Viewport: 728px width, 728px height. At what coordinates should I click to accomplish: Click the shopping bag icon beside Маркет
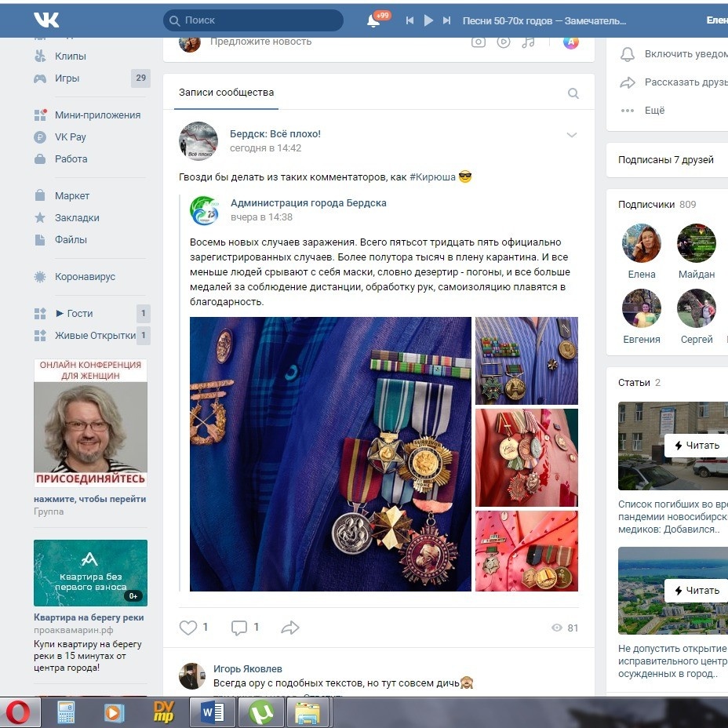pyautogui.click(x=40, y=195)
